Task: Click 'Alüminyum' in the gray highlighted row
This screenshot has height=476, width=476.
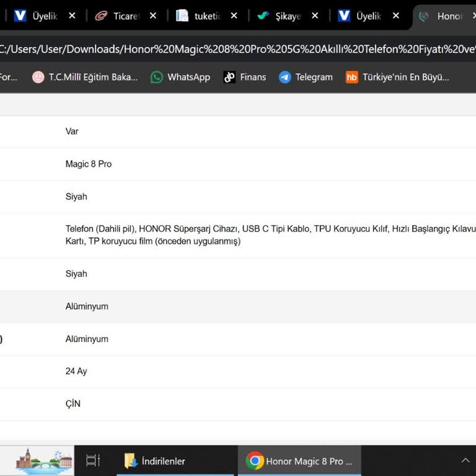Action: (x=87, y=306)
